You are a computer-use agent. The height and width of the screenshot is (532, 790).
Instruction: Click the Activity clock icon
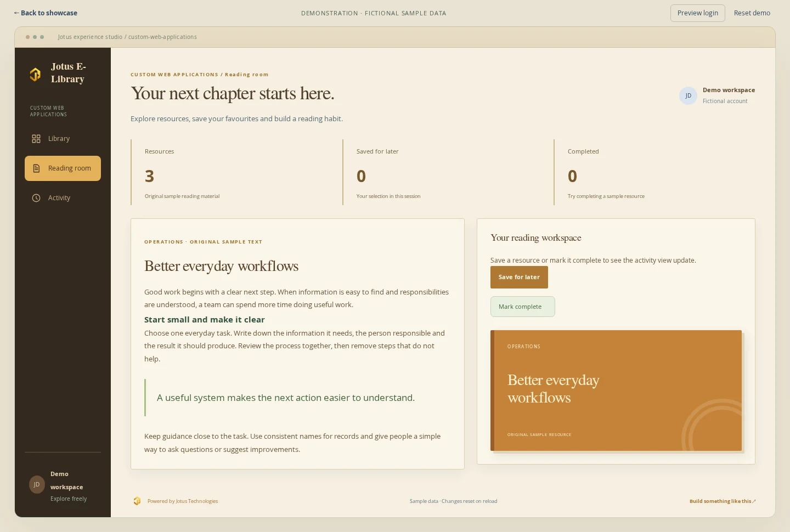point(36,198)
